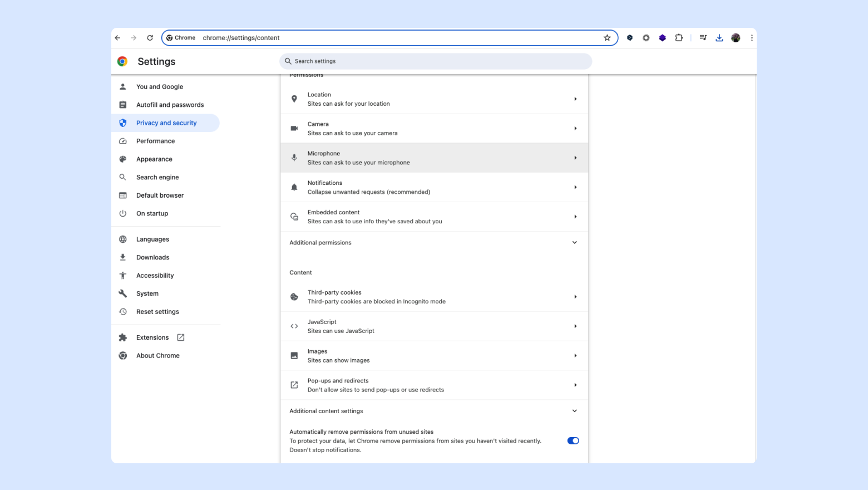Click the back navigation arrow
This screenshot has width=868, height=490.
click(x=117, y=38)
